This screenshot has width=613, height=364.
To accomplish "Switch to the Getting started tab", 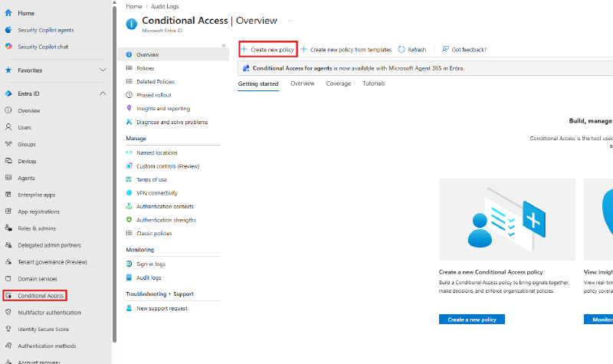I will click(258, 84).
